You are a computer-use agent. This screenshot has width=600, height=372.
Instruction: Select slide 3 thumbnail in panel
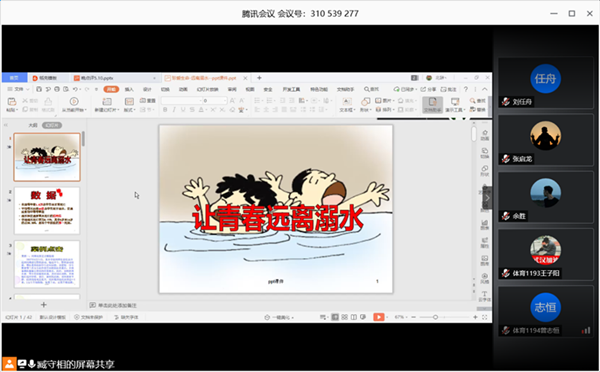[x=47, y=264]
